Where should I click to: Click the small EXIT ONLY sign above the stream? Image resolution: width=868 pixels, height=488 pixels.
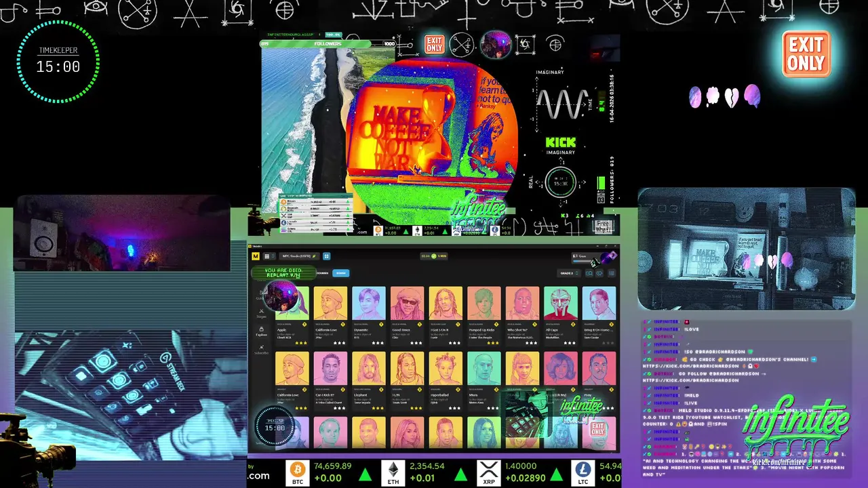pos(434,45)
